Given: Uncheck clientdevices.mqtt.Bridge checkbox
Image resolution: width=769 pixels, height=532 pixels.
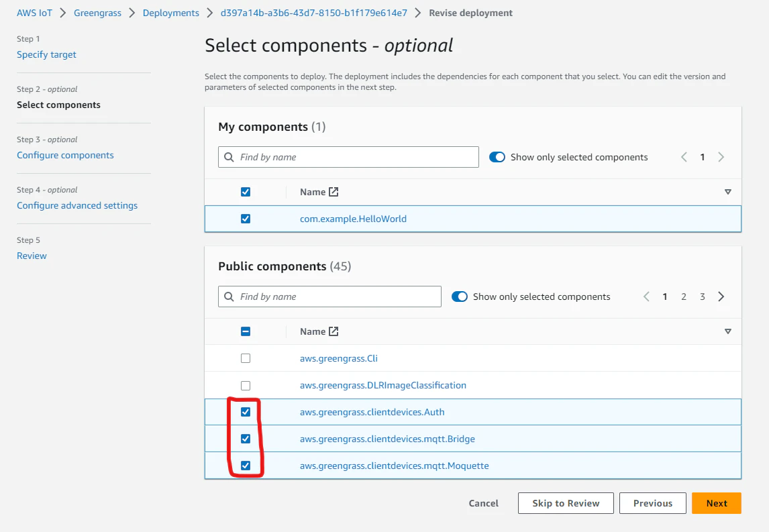Looking at the screenshot, I should coord(246,439).
